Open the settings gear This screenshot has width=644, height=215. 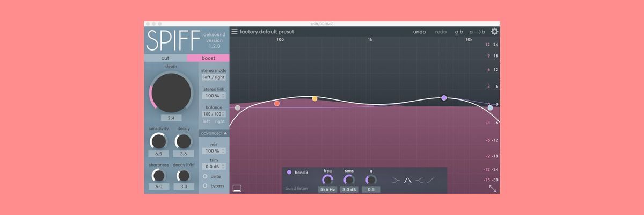pyautogui.click(x=495, y=32)
